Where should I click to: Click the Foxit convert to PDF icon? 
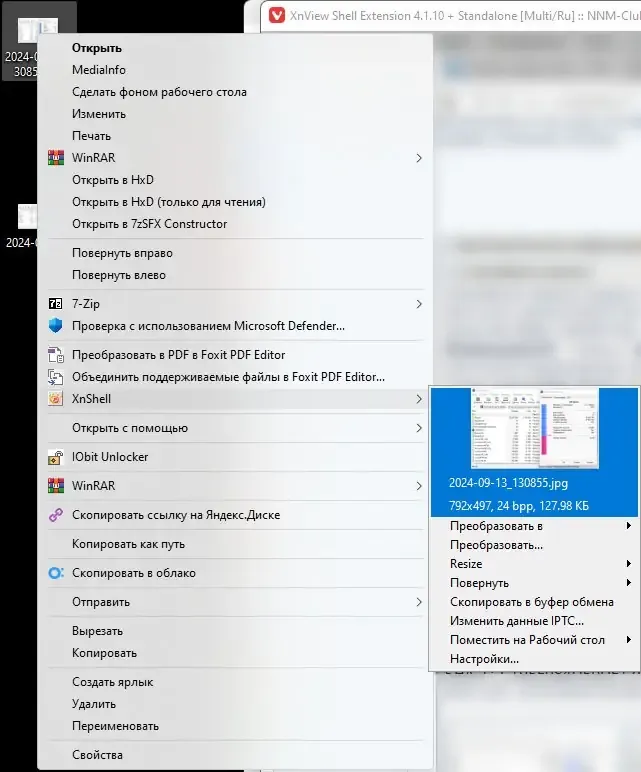(56, 354)
